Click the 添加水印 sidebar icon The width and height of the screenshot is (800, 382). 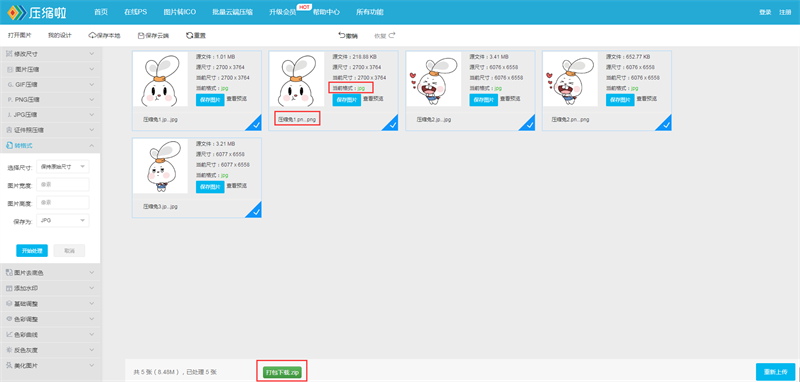click(9, 288)
